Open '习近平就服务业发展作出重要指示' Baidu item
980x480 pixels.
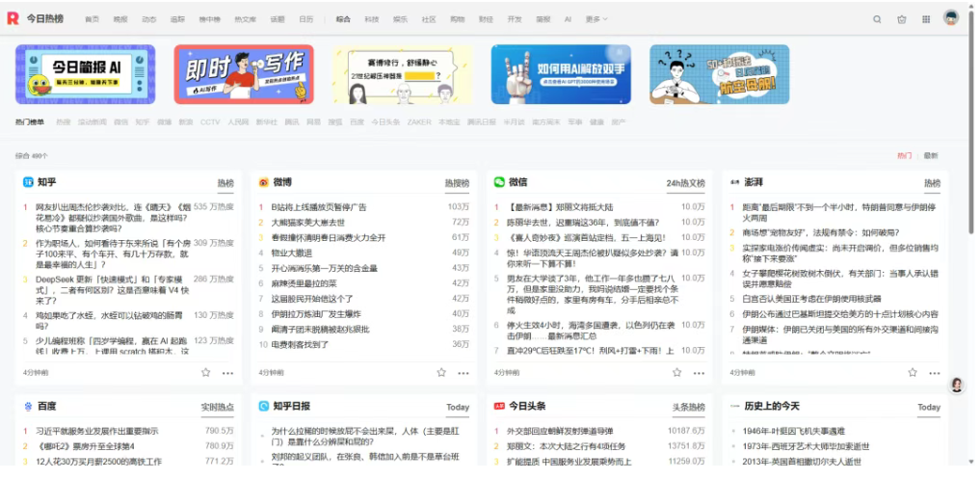point(97,431)
